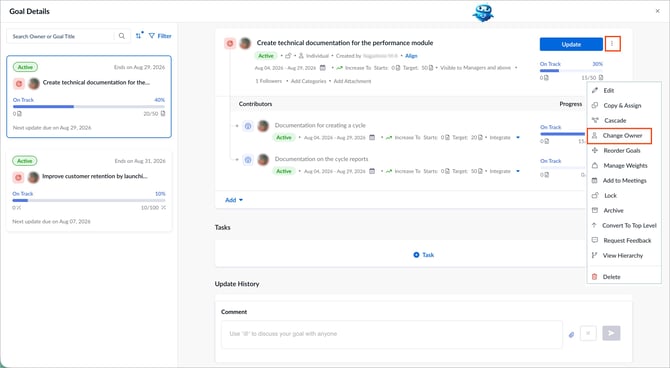670x368 pixels.
Task: Open Documentation on the cycle reports title
Action: click(x=321, y=159)
